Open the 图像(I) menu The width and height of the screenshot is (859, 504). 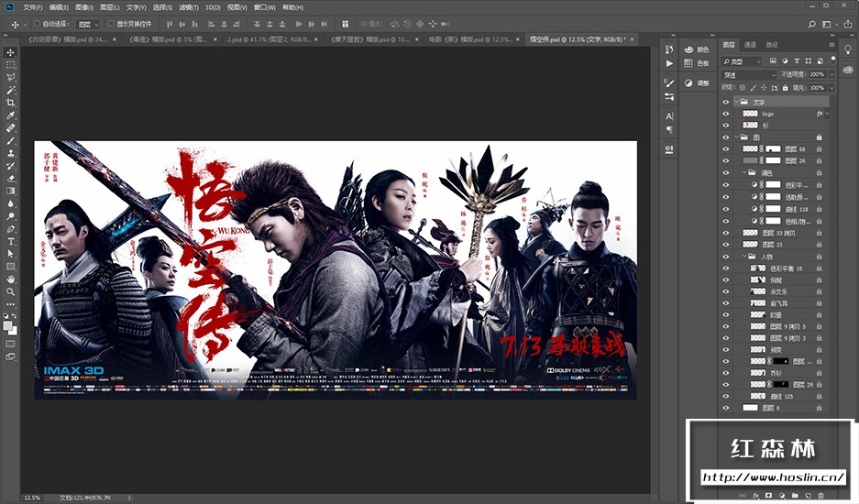84,7
